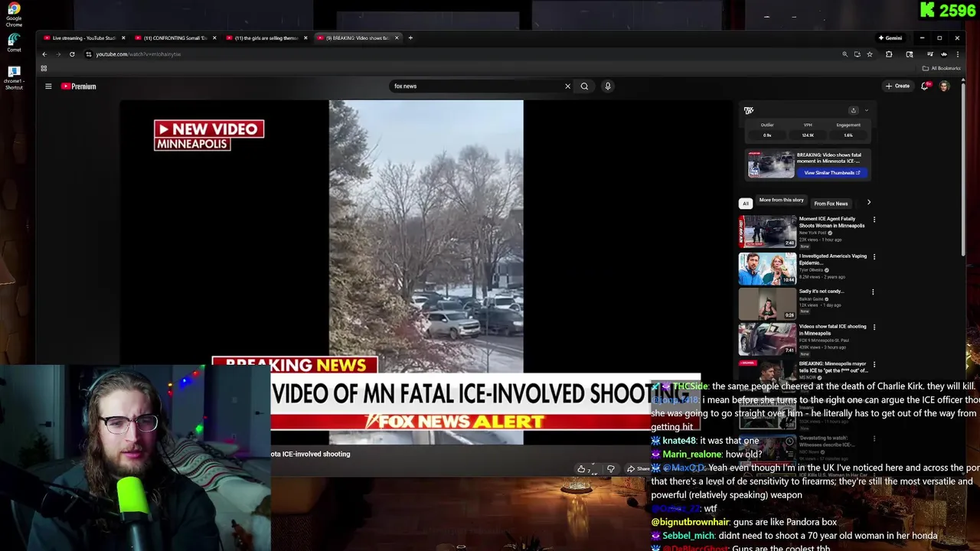Click the BREAKING thumbnail in stats panel
The height and width of the screenshot is (551, 980).
point(771,164)
